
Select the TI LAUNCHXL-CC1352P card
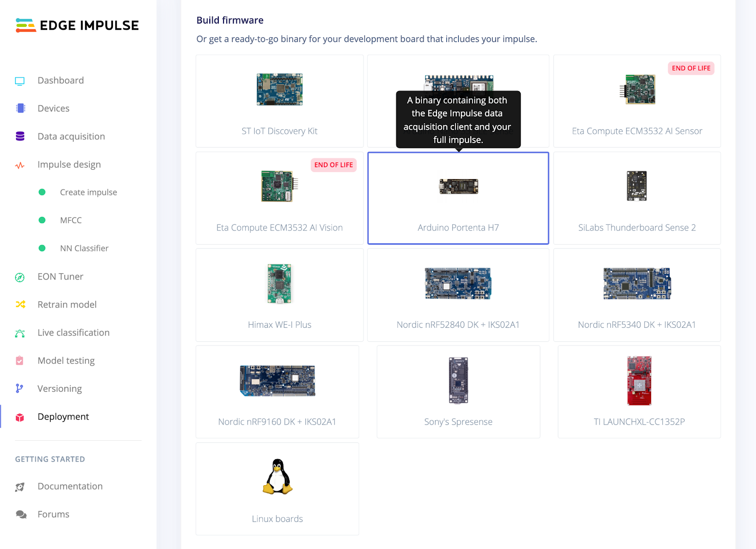[x=639, y=392]
